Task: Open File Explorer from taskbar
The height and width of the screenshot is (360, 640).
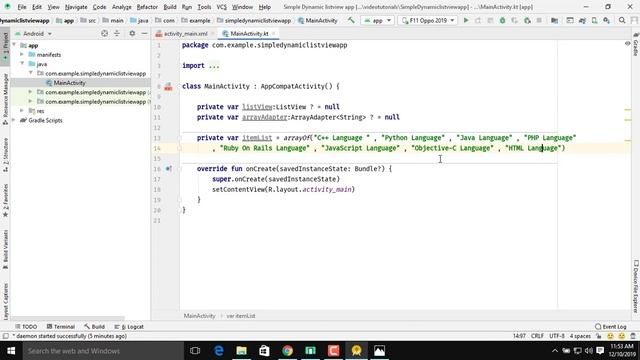Action: 242,351
